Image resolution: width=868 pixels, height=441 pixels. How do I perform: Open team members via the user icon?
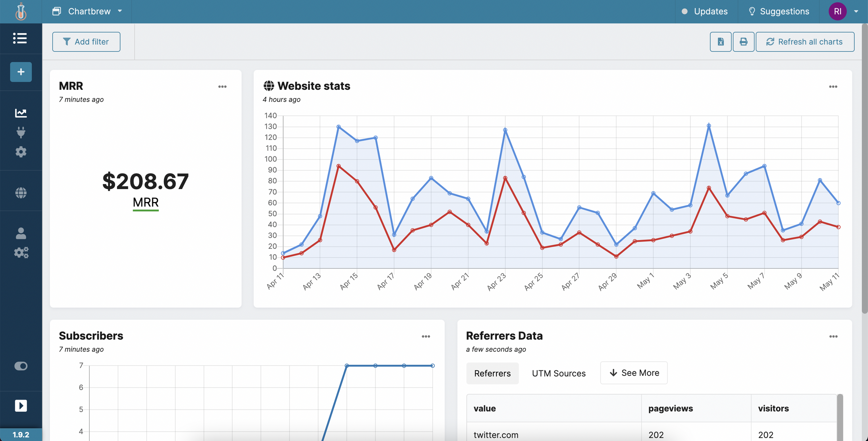[21, 233]
